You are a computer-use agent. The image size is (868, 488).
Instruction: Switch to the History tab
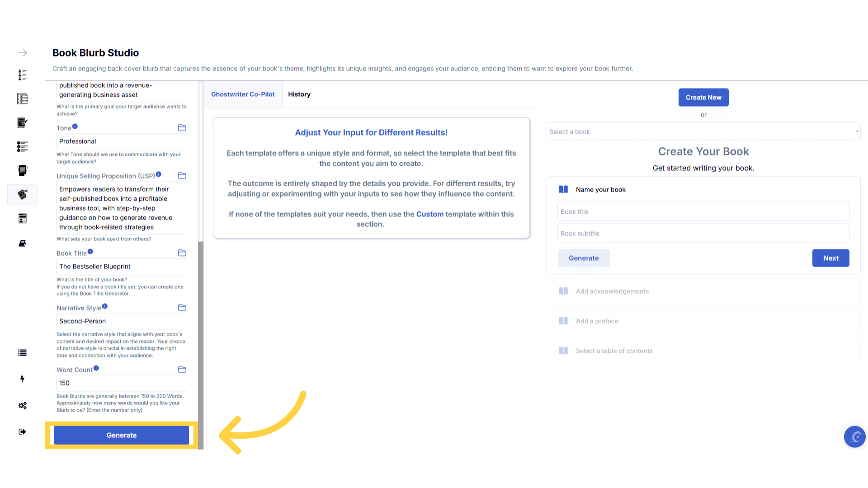click(299, 94)
